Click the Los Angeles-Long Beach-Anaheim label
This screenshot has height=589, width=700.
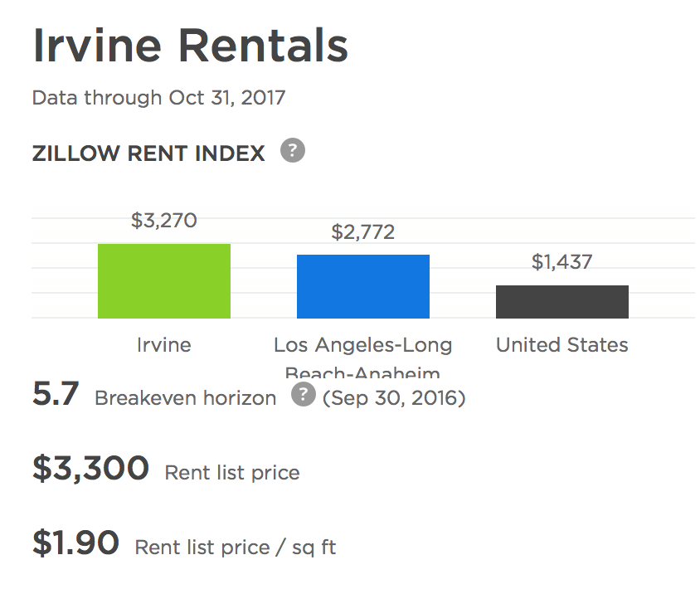[363, 357]
